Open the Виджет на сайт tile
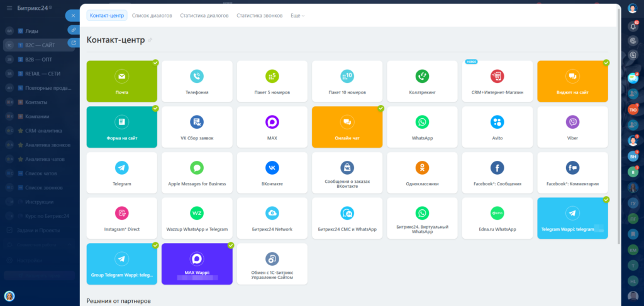Image resolution: width=644 pixels, height=306 pixels. [572, 81]
